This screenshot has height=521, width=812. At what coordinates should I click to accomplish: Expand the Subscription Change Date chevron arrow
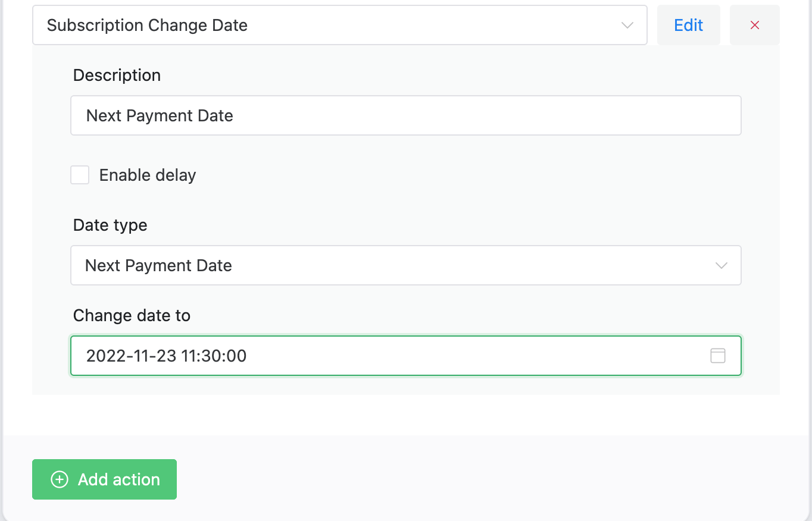[627, 25]
